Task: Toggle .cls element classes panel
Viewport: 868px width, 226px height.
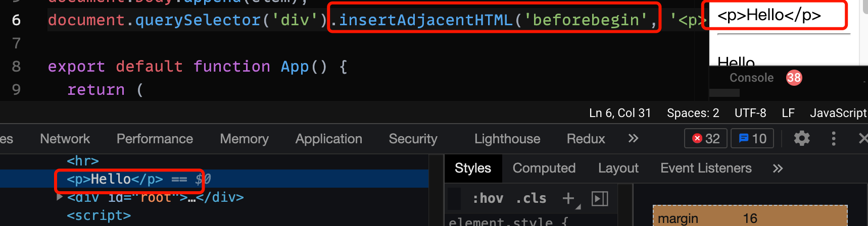Action: tap(531, 198)
